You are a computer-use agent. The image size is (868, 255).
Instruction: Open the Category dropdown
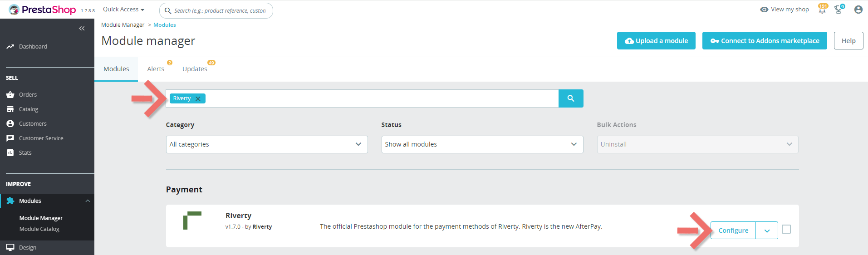(267, 144)
